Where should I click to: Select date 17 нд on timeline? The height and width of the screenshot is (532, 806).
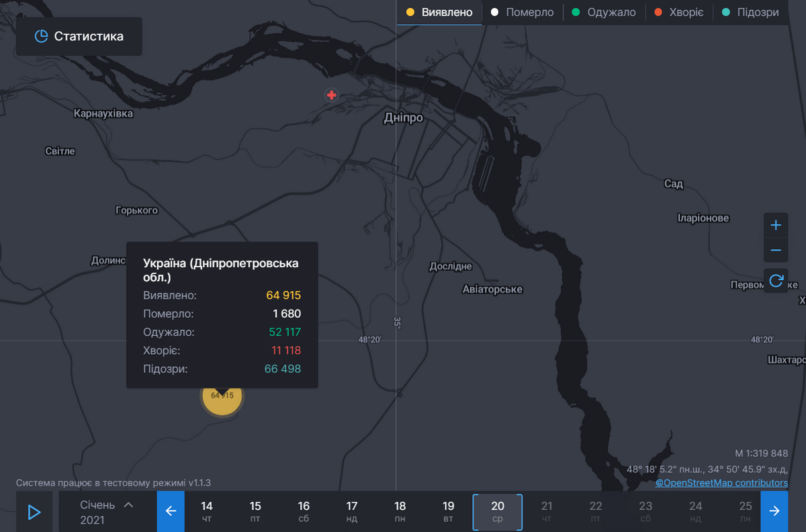point(352,512)
